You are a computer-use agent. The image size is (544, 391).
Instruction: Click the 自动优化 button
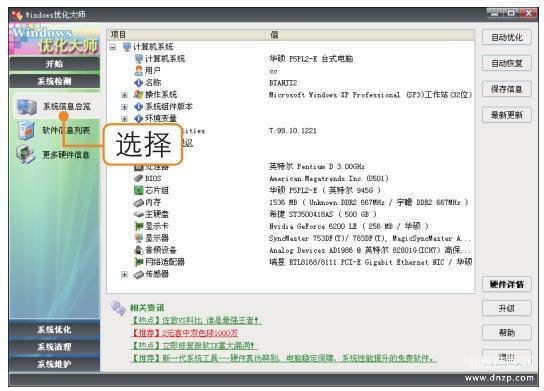pos(507,37)
